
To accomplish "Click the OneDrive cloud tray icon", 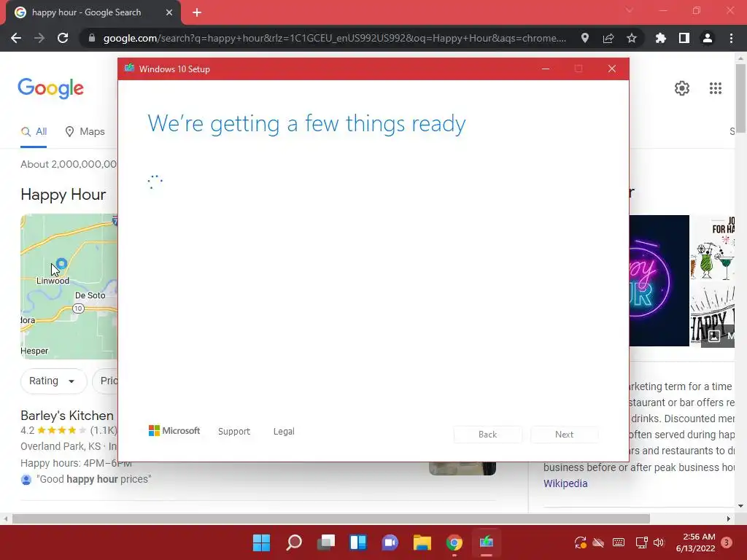I will tap(598, 542).
